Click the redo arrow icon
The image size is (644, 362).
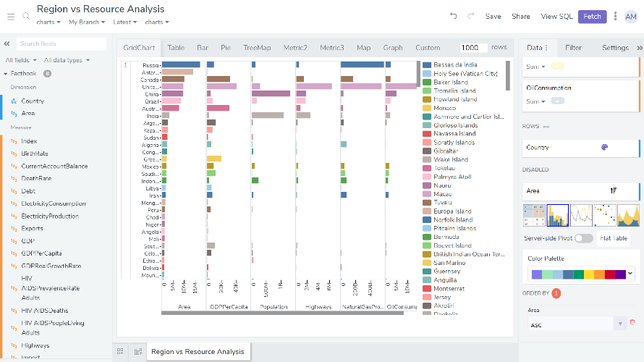470,16
